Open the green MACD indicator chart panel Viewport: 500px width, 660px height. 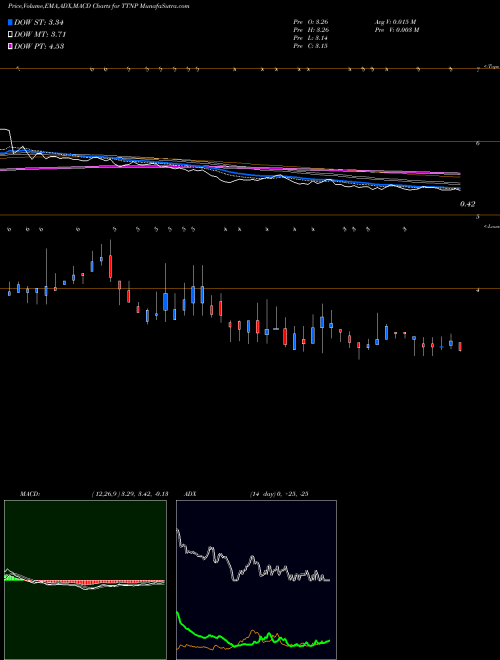coord(85,580)
